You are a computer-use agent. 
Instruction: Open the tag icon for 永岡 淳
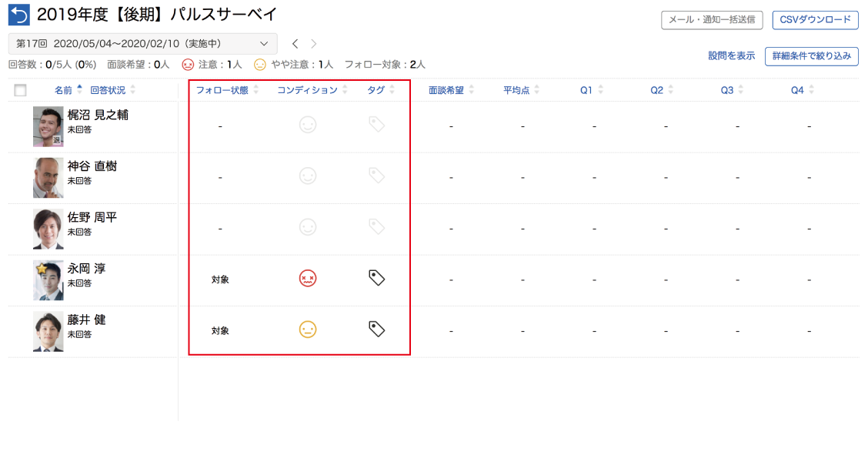[x=376, y=279]
